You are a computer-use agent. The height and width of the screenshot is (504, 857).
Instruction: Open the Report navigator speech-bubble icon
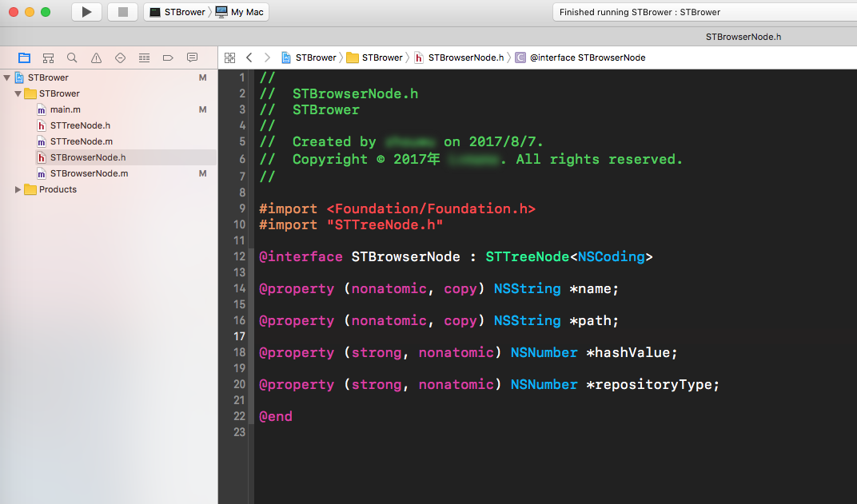pyautogui.click(x=192, y=58)
